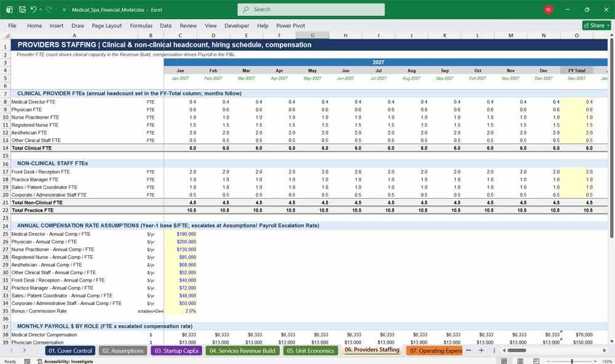Viewport: 615px width, 364px height.
Task: Click the New sheet plus icon
Action: pos(482,350)
